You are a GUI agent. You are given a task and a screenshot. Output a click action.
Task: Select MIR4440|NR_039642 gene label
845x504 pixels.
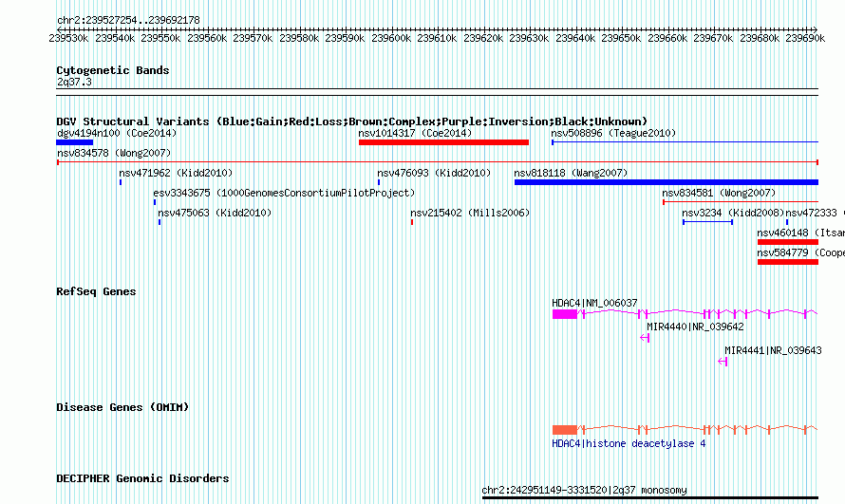pos(695,327)
